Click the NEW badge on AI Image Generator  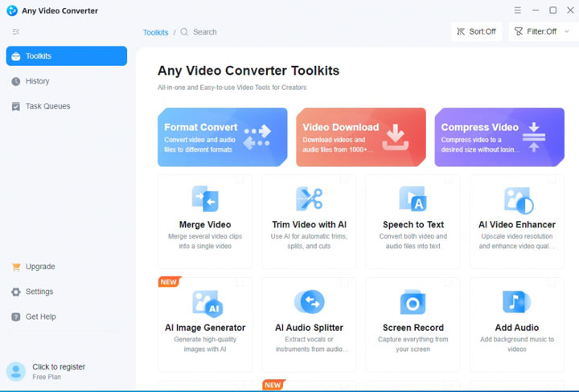[169, 282]
